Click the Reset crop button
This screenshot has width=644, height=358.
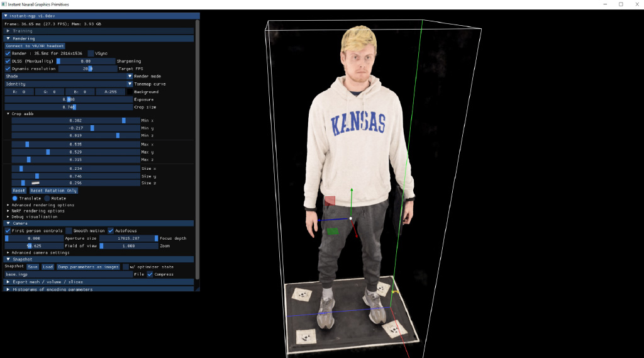19,191
